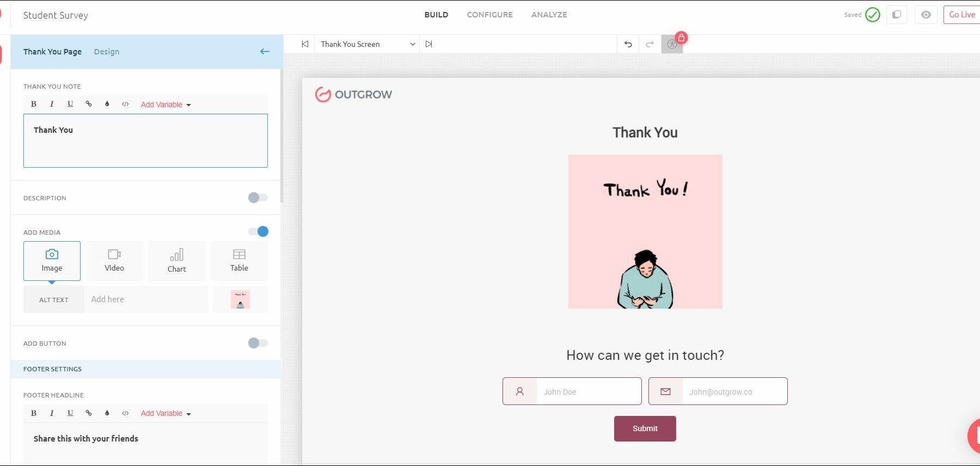The width and height of the screenshot is (980, 466).
Task: Open the Design tab
Action: [x=106, y=52]
